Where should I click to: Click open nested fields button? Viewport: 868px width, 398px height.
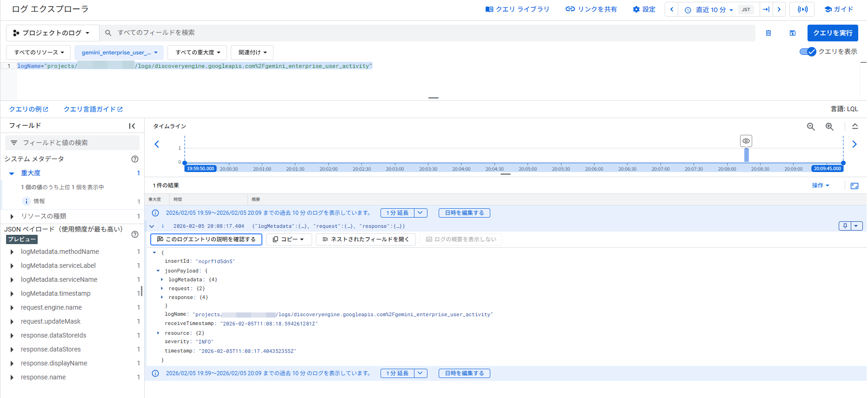pyautogui.click(x=366, y=239)
